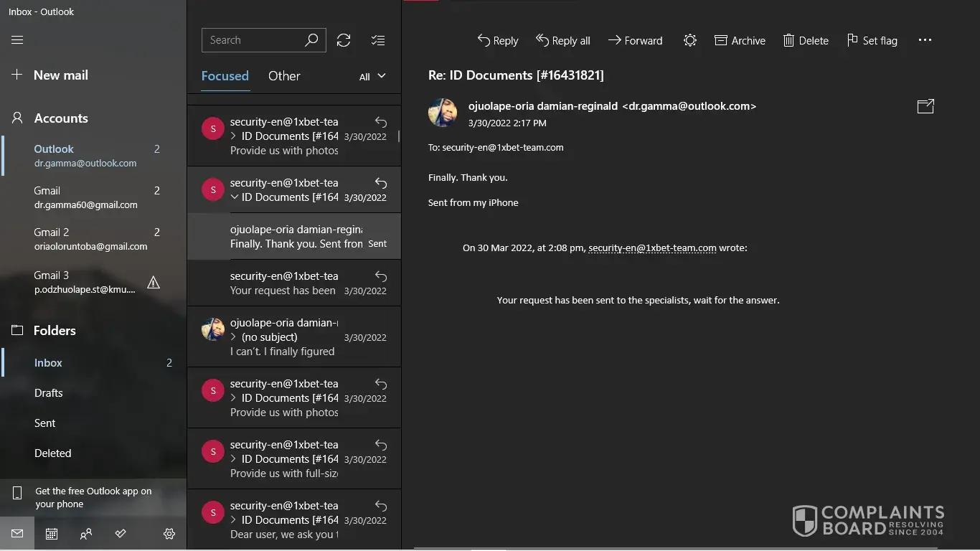The image size is (980, 551).
Task: Click the sync mailbox refresh icon
Action: [344, 40]
